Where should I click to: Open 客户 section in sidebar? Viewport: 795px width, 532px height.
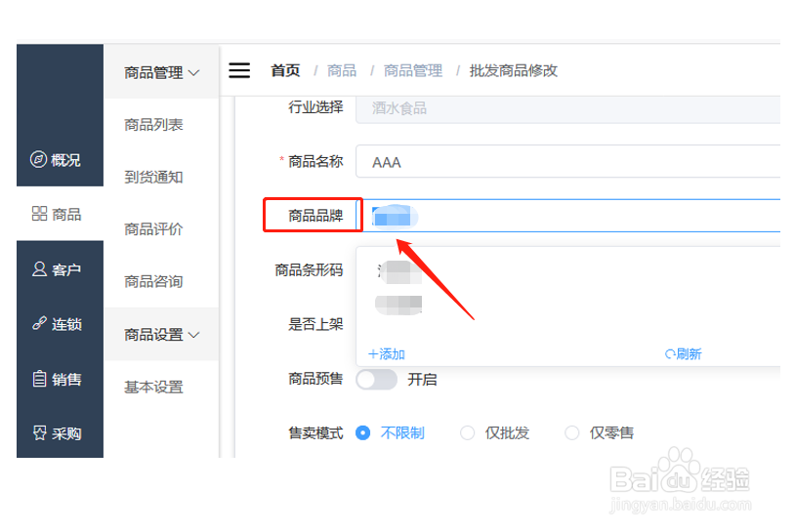[x=60, y=269]
